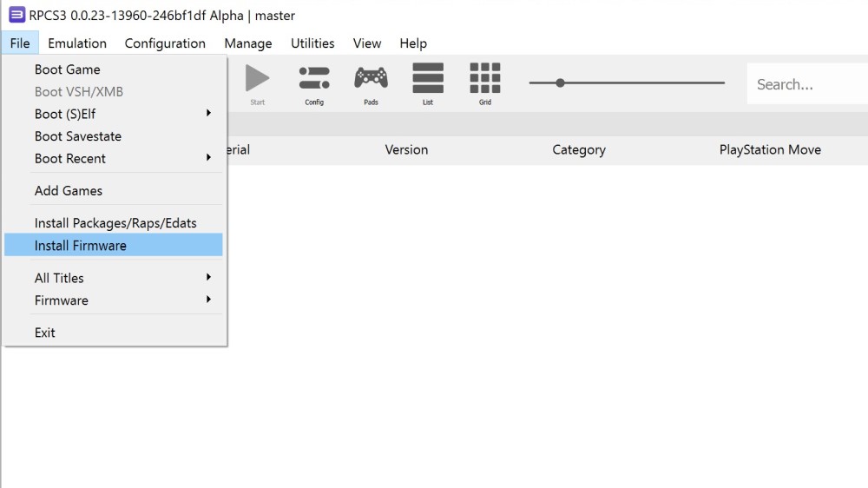Switch to Grid view icon
This screenshot has width=868, height=488.
pos(485,79)
